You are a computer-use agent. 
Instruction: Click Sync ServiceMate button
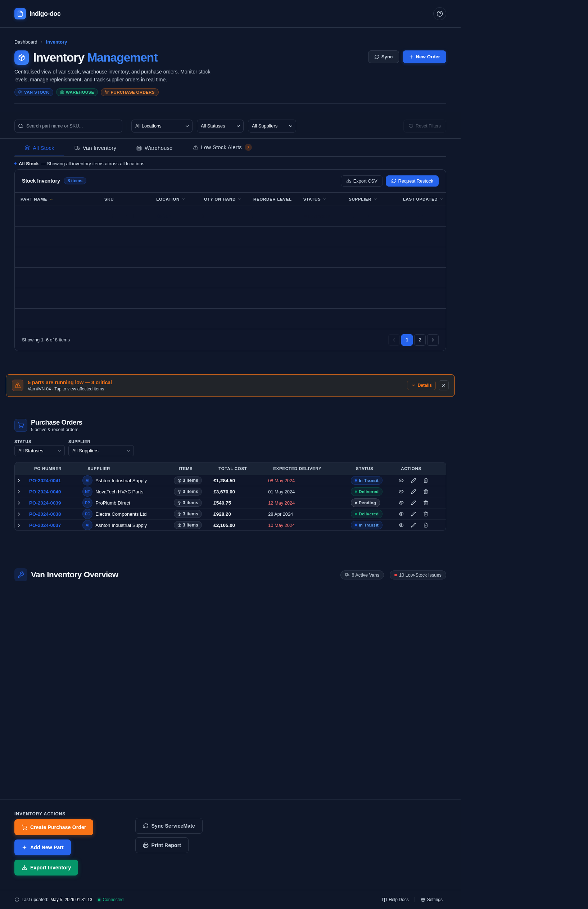[x=169, y=826]
